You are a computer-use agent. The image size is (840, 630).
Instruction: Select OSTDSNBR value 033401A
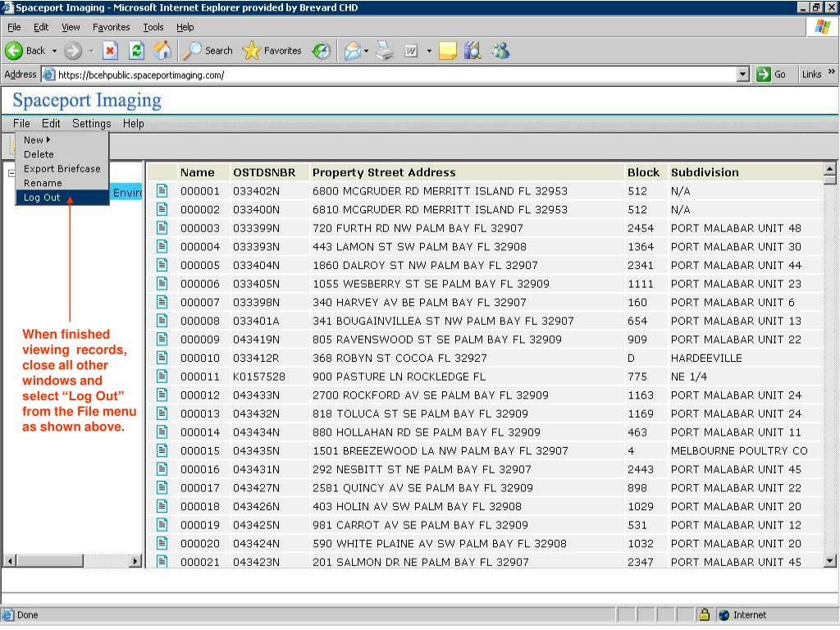pyautogui.click(x=256, y=321)
